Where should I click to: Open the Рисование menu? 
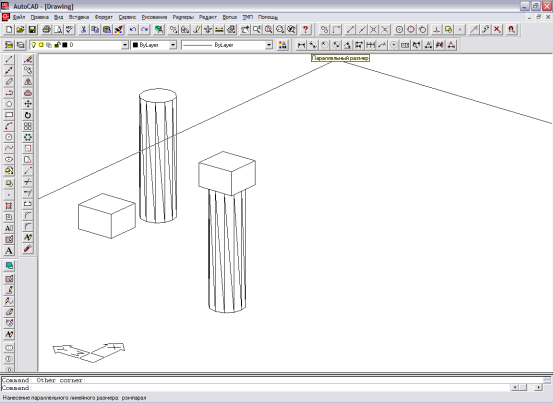[154, 17]
